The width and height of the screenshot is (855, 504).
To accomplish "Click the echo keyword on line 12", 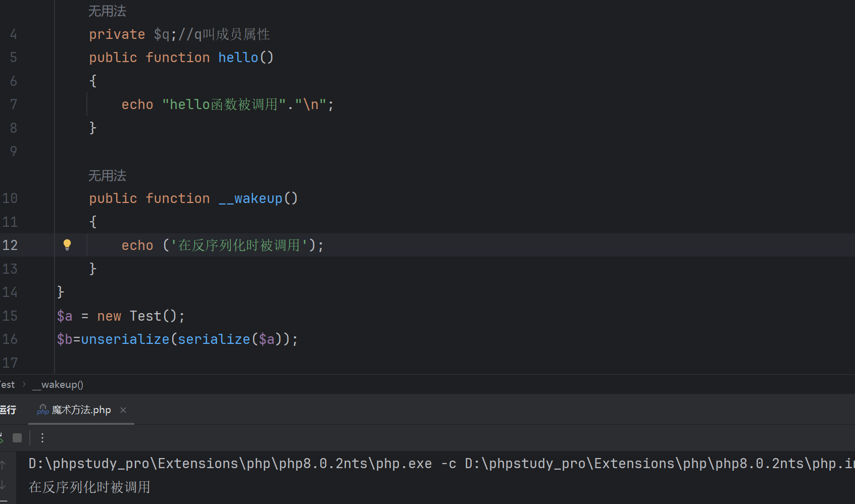I will coord(137,245).
